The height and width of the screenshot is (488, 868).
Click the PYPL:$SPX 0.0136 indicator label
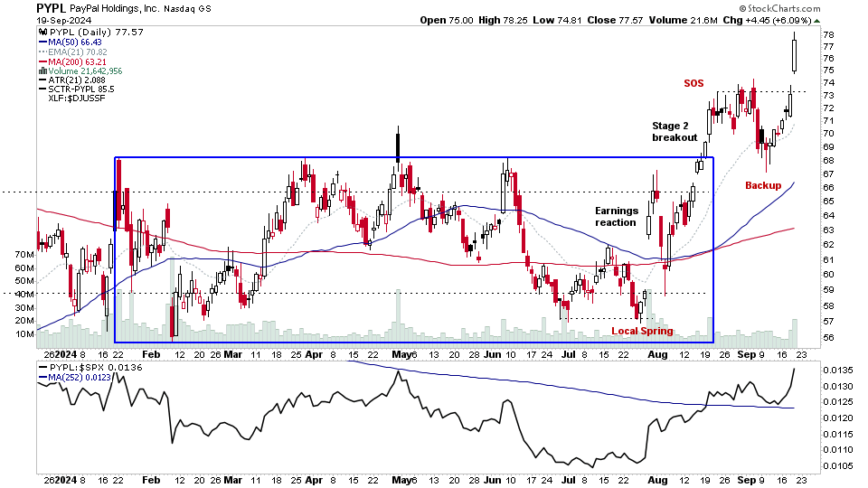click(x=96, y=368)
